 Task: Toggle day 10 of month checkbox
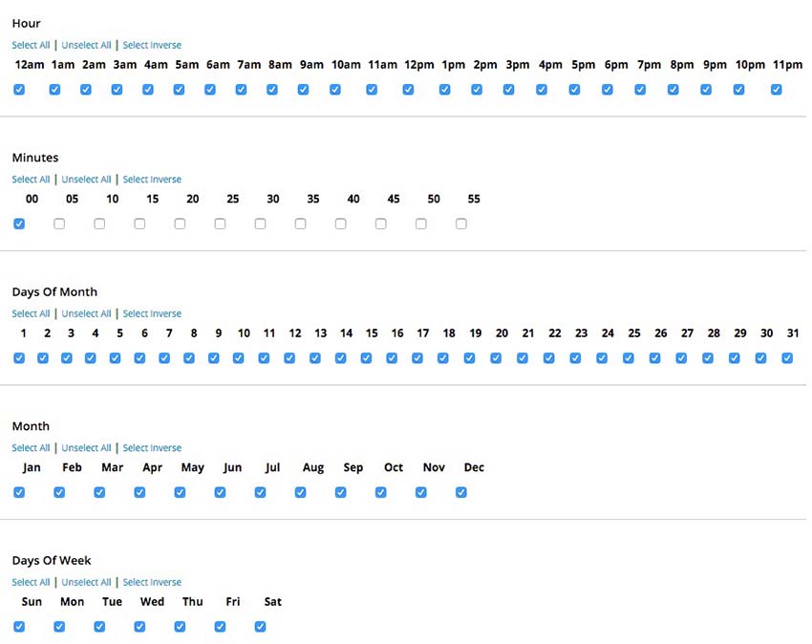point(238,358)
